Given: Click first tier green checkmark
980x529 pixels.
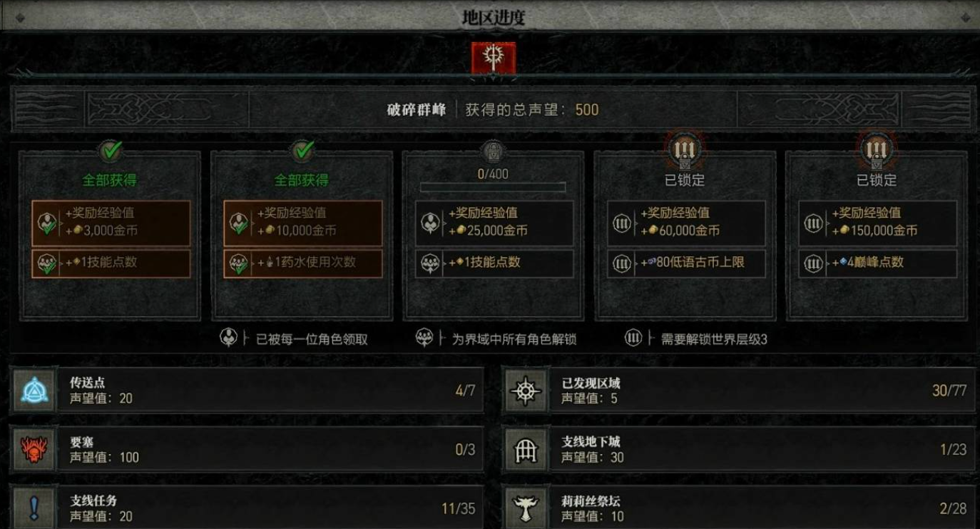Looking at the screenshot, I should click(111, 150).
